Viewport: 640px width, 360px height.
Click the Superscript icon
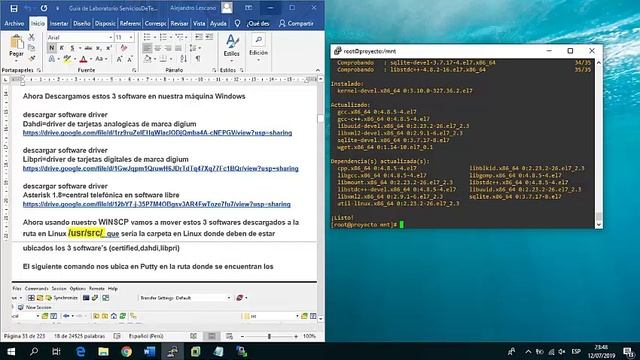click(x=109, y=48)
